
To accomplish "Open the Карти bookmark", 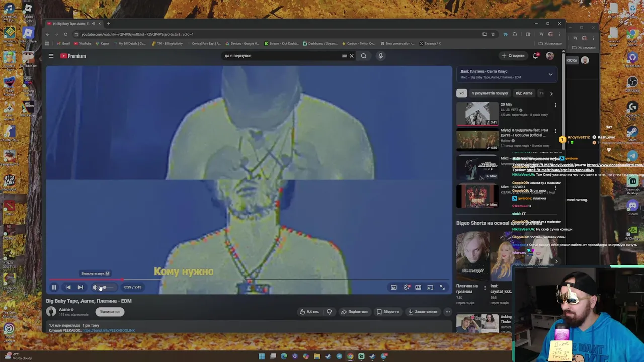I will [102, 44].
